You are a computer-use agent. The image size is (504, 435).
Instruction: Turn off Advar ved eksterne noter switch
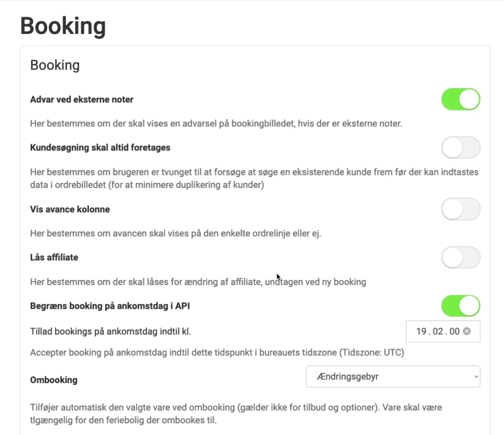[461, 99]
